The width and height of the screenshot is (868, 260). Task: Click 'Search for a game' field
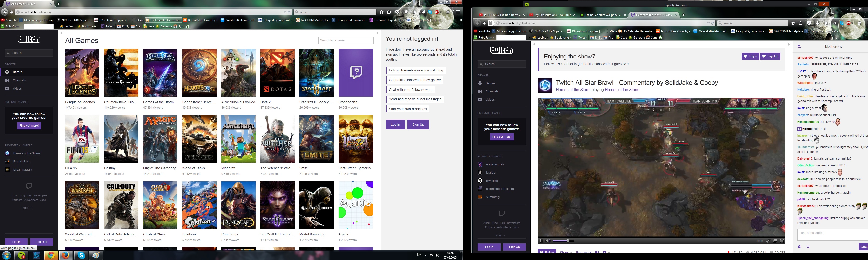[x=346, y=40]
